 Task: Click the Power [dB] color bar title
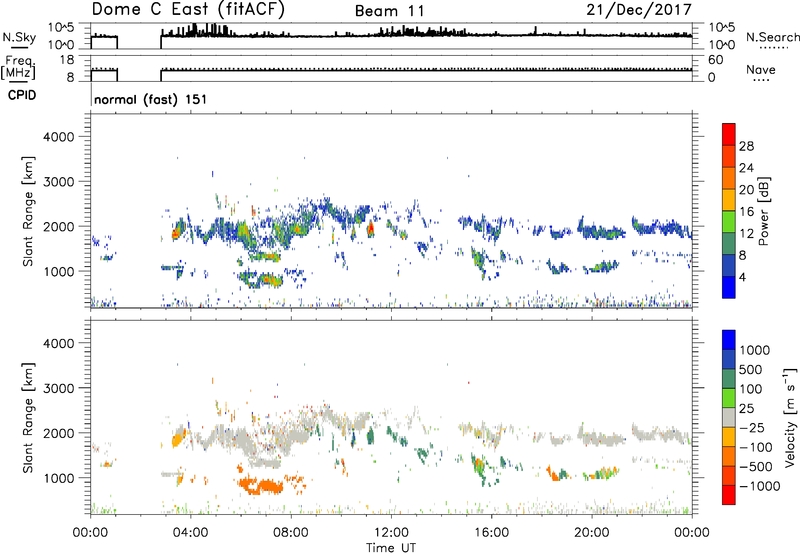(x=764, y=211)
